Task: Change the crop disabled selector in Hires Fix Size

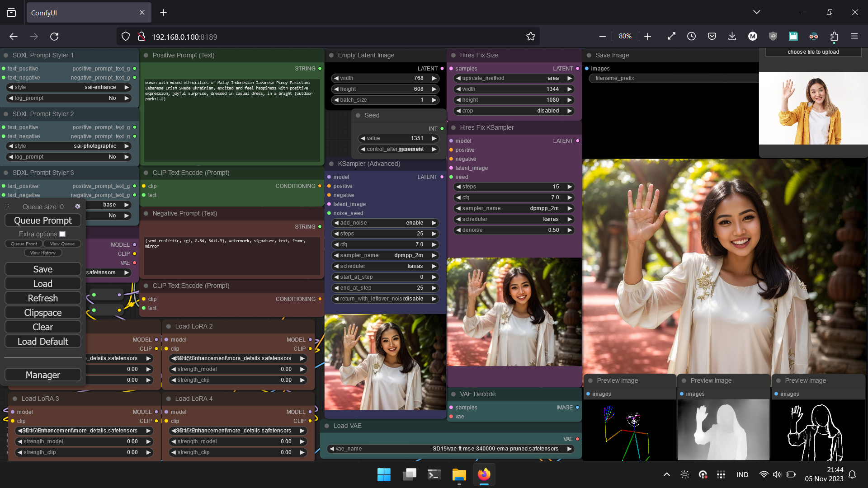Action: coord(514,111)
